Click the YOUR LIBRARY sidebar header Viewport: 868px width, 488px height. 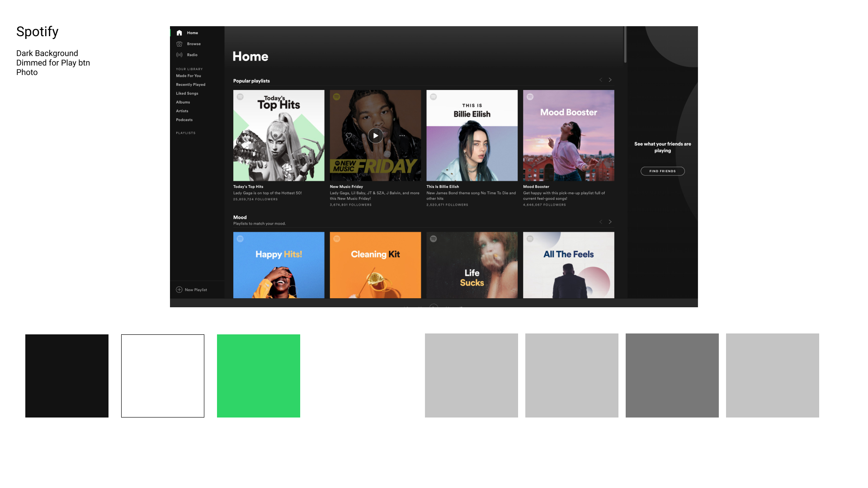pos(189,69)
